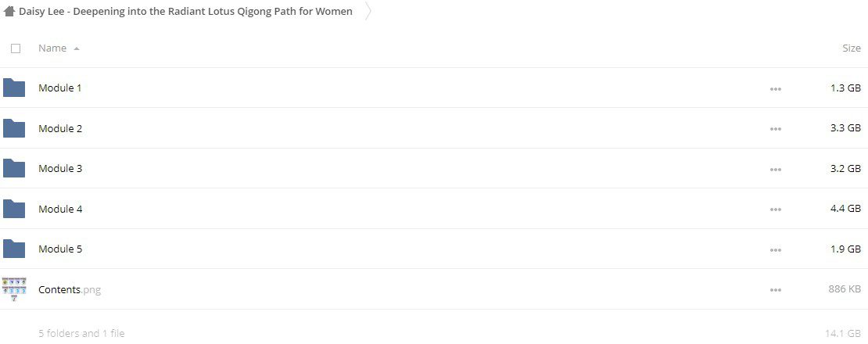The height and width of the screenshot is (344, 868).
Task: Open more actions for Module 1
Action: 776,88
